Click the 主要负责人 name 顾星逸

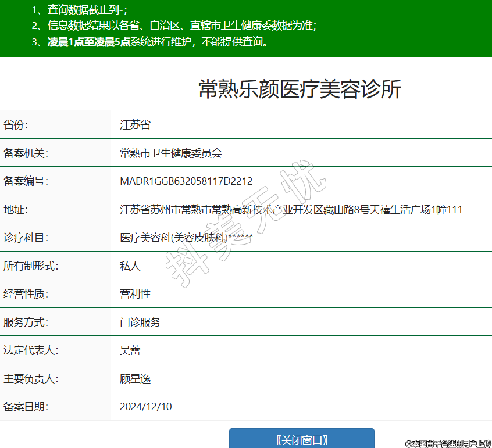pyautogui.click(x=135, y=379)
